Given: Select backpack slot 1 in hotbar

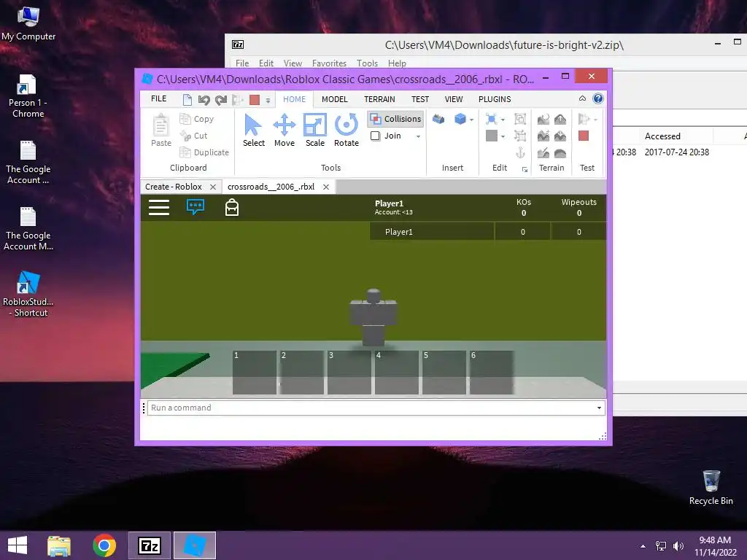Looking at the screenshot, I should pyautogui.click(x=255, y=373).
